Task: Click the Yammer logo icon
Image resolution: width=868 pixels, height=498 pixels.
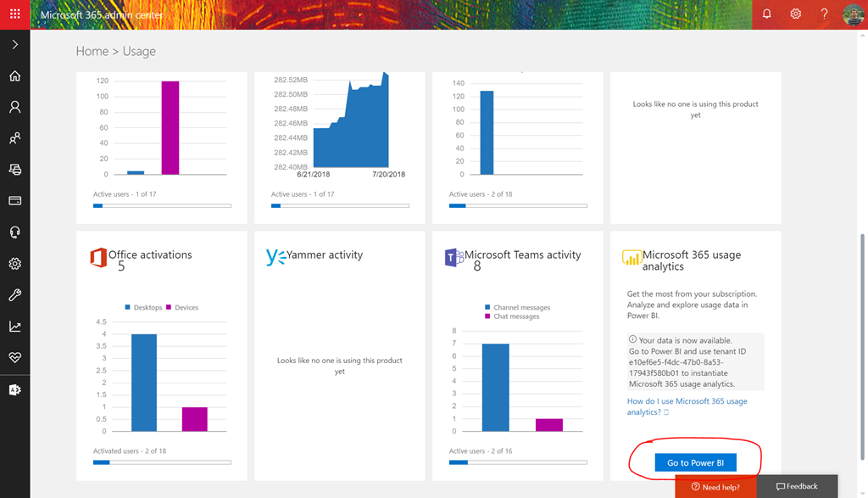Action: 275,256
